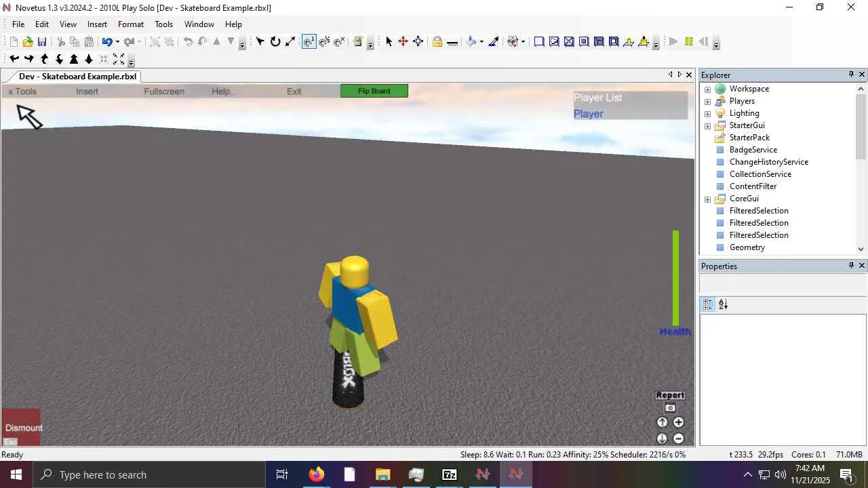Click the camera tilt down arrow icon
The height and width of the screenshot is (488, 868).
pos(59,59)
